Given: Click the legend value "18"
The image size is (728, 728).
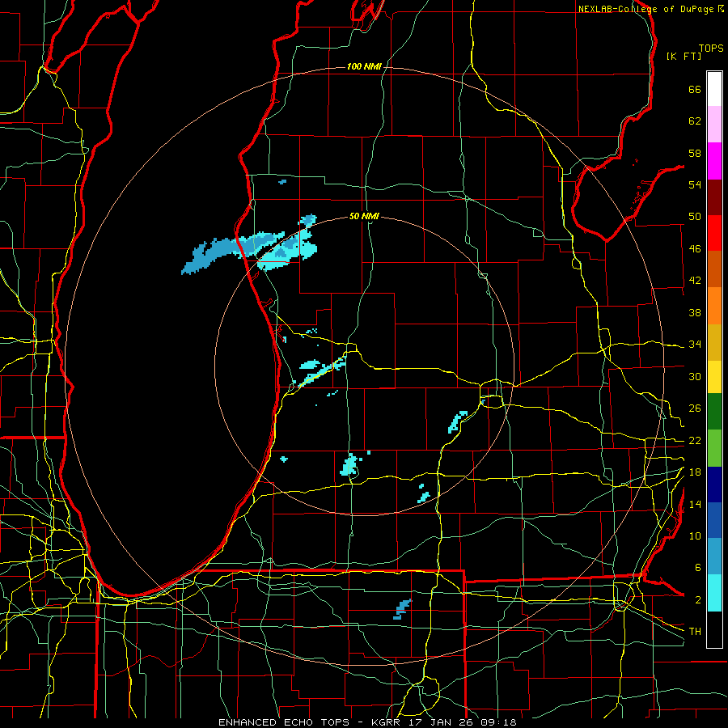Looking at the screenshot, I should pyautogui.click(x=695, y=472).
